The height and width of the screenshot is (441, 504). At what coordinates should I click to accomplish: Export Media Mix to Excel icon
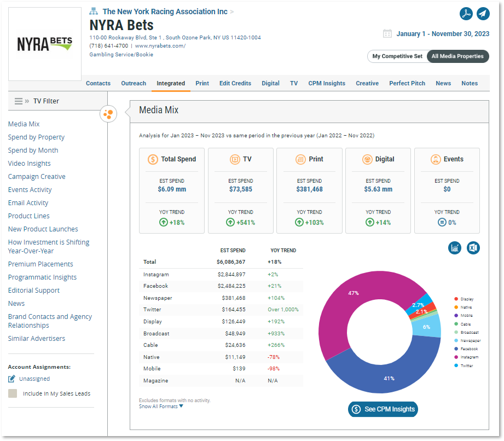pyautogui.click(x=473, y=248)
